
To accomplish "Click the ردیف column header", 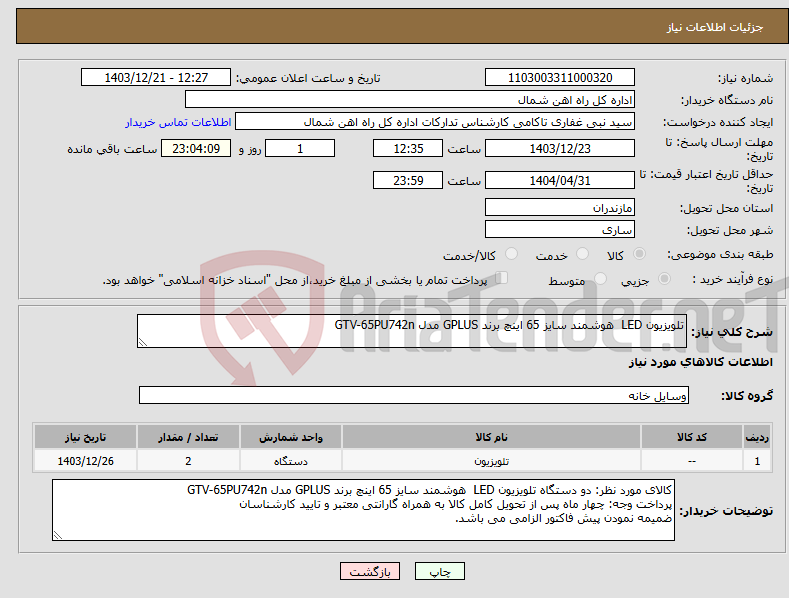I will point(757,437).
